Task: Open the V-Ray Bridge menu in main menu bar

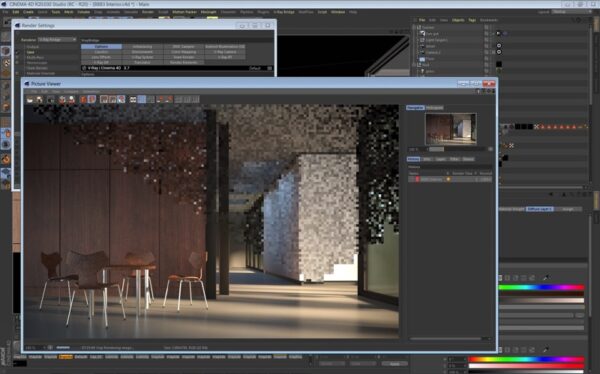Action: tap(284, 12)
